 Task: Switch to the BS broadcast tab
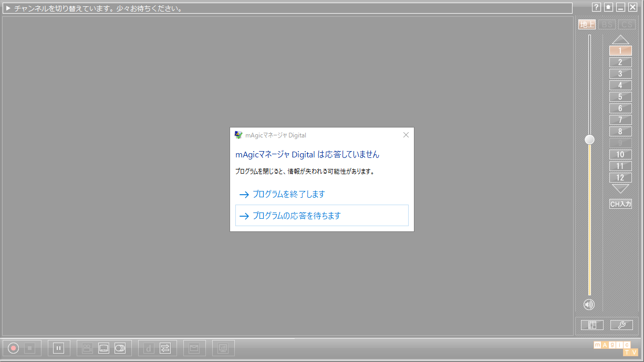tap(607, 25)
